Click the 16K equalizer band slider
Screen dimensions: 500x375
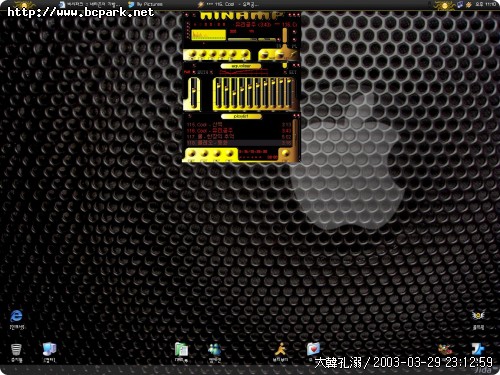[289, 93]
